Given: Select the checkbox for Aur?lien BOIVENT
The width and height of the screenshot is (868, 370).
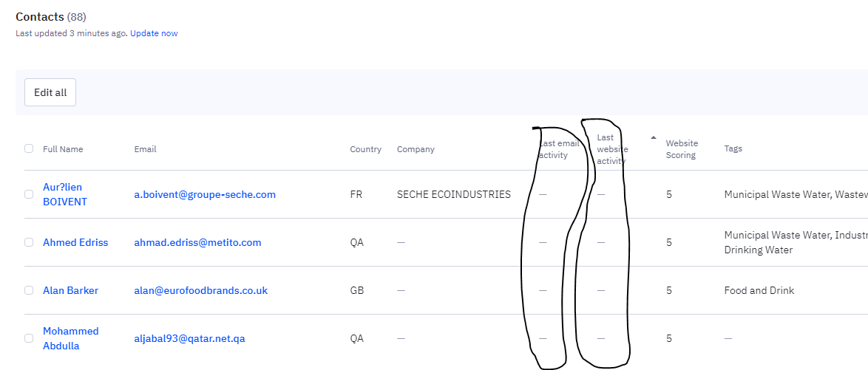Looking at the screenshot, I should pos(29,194).
